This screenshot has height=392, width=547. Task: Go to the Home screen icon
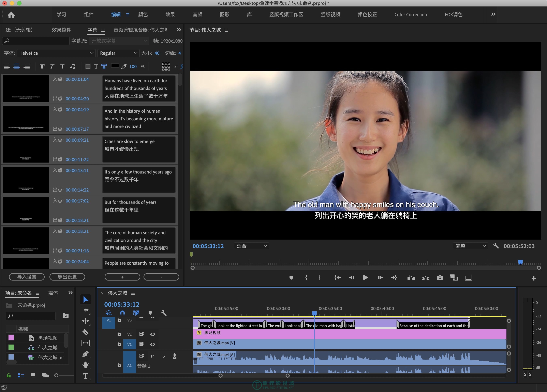point(11,15)
